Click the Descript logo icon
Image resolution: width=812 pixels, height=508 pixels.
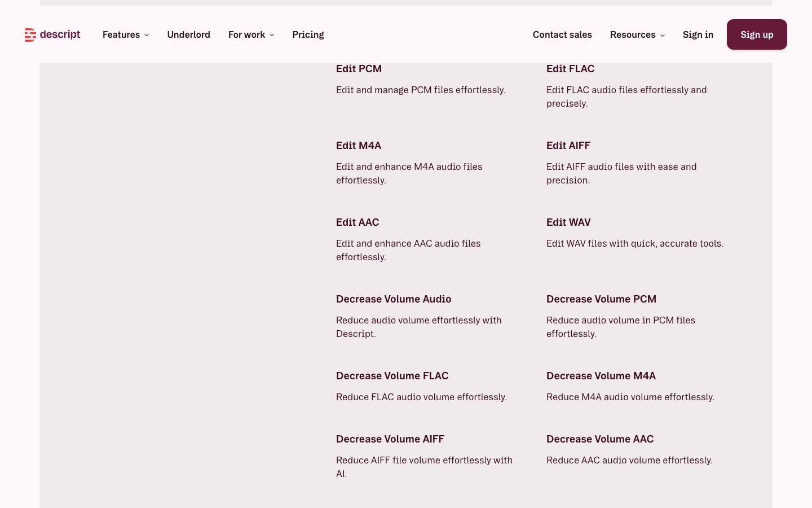click(30, 35)
